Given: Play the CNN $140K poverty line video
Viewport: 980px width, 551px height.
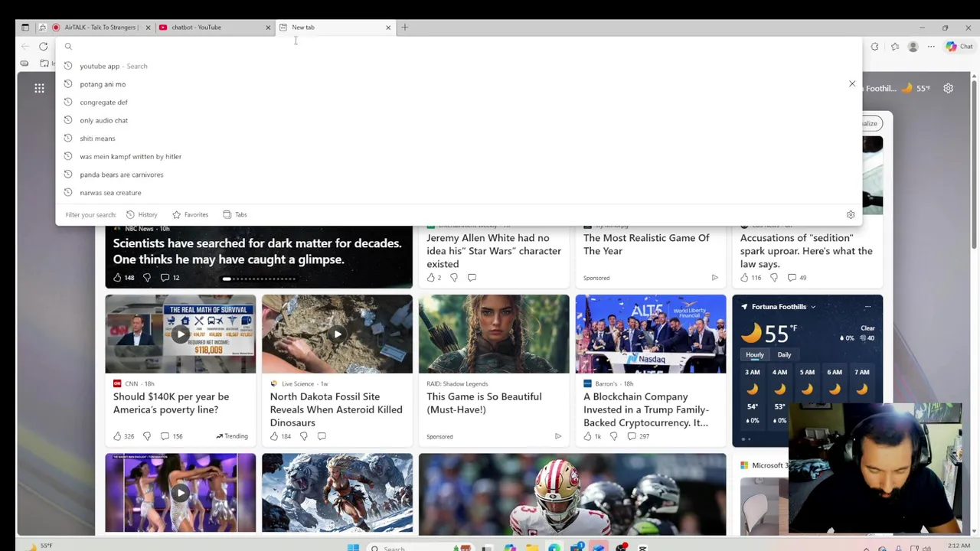Looking at the screenshot, I should [x=181, y=334].
